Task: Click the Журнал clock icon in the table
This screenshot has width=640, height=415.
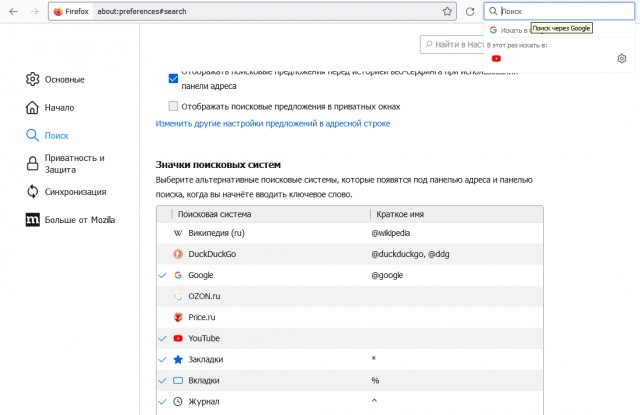Action: tap(178, 402)
